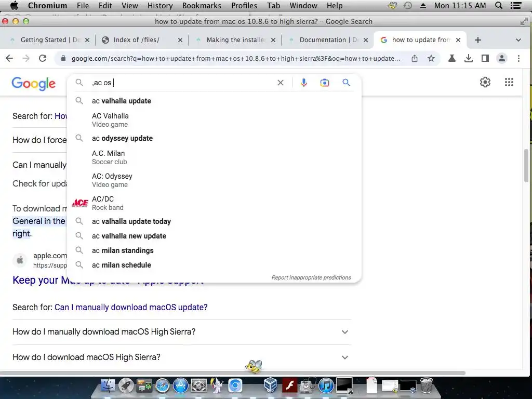Open VirtualBox from the dock

pos(271,385)
